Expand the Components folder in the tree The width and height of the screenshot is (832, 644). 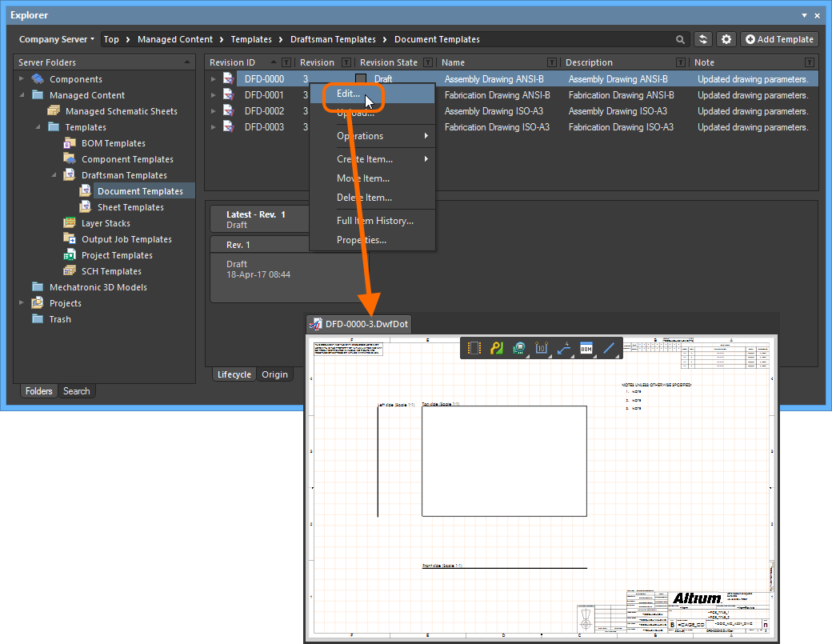point(22,79)
